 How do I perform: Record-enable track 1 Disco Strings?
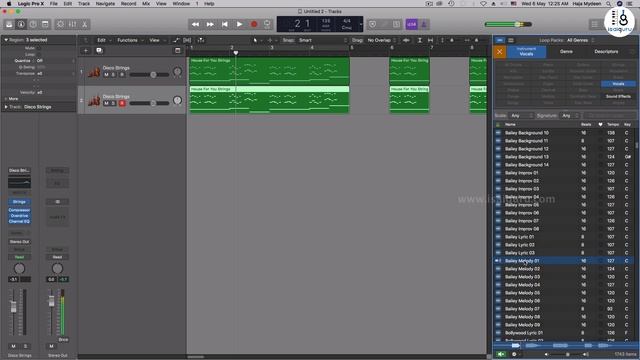pyautogui.click(x=122, y=75)
